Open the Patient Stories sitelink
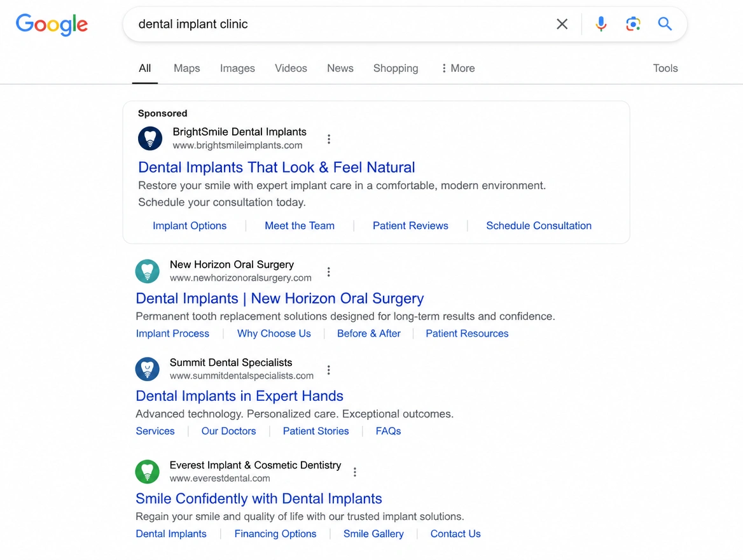Image resolution: width=743 pixels, height=560 pixels. (316, 431)
